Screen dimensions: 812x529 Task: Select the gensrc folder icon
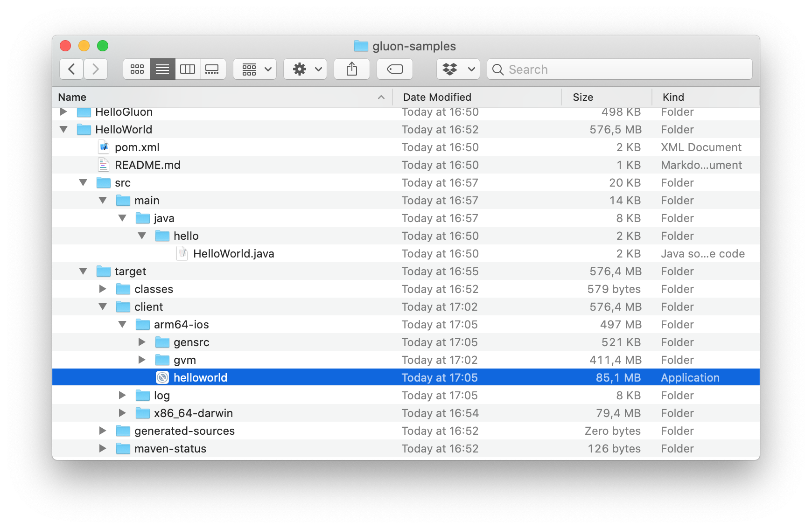162,342
